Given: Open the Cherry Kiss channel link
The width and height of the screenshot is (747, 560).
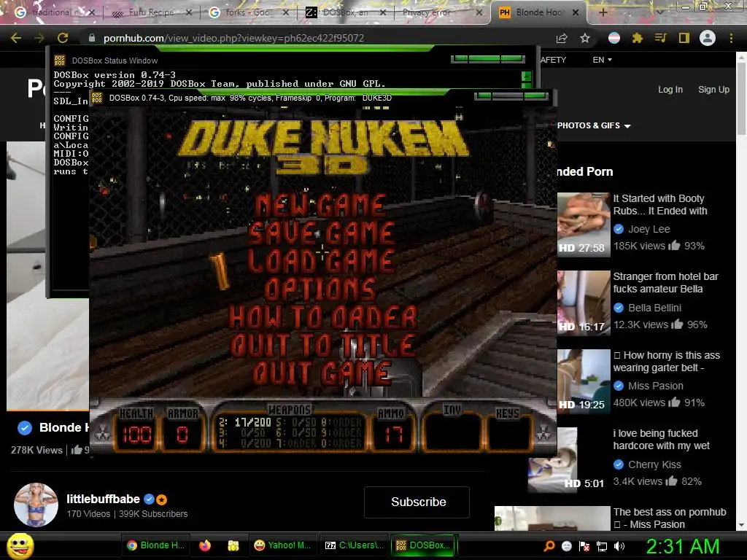Looking at the screenshot, I should [x=654, y=464].
